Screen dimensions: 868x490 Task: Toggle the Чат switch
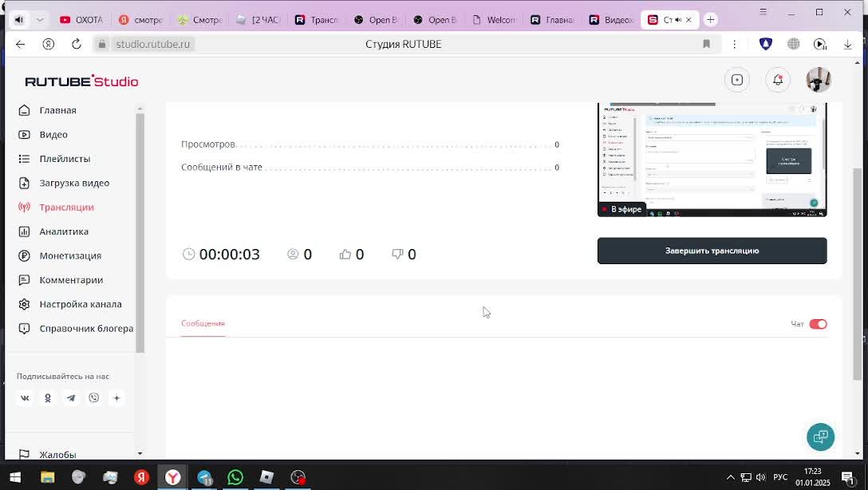coord(819,325)
